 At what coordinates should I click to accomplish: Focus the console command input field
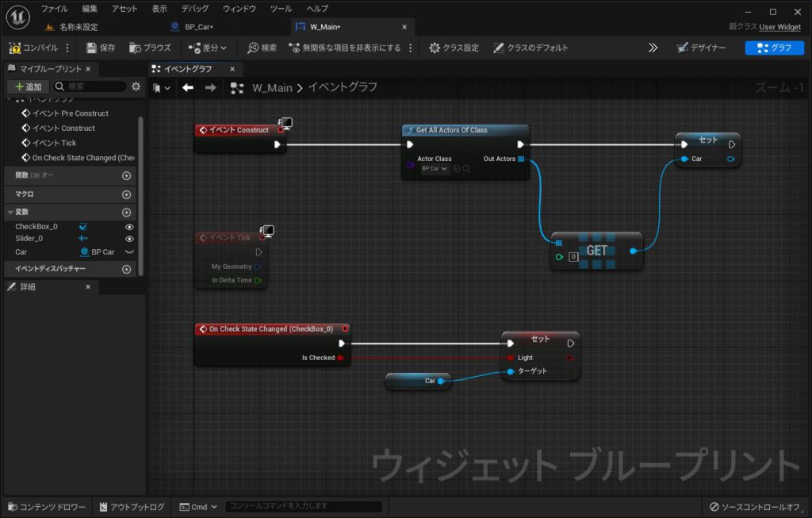pos(304,506)
